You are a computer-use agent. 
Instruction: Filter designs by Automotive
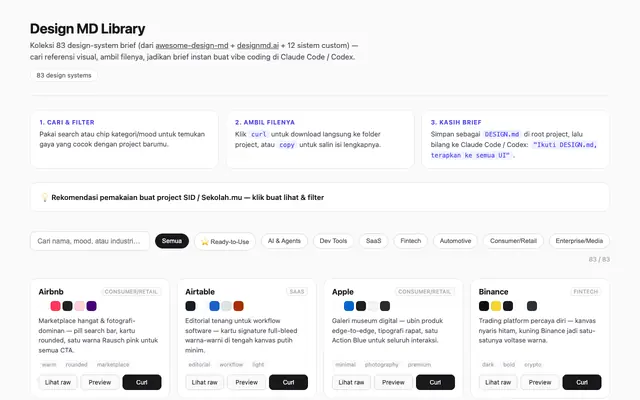point(455,241)
